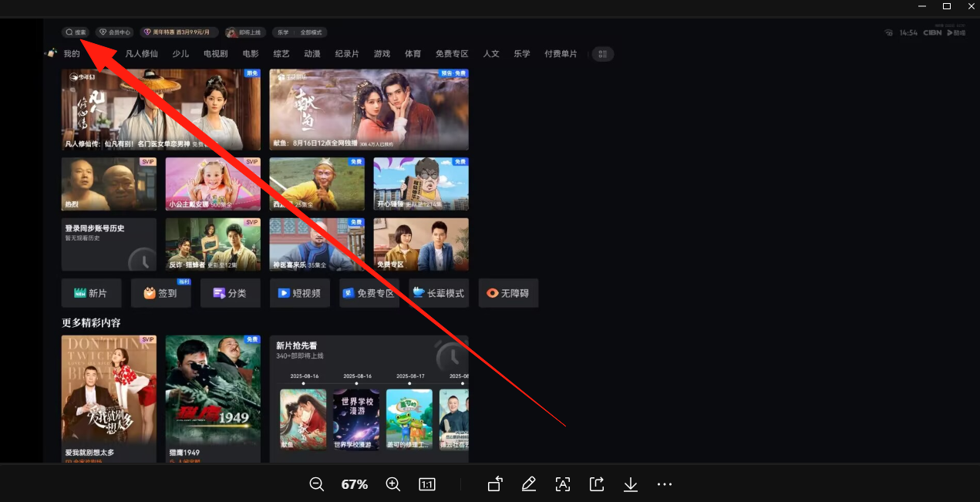Zoom in the image viewer
The height and width of the screenshot is (502, 980).
pos(393,484)
